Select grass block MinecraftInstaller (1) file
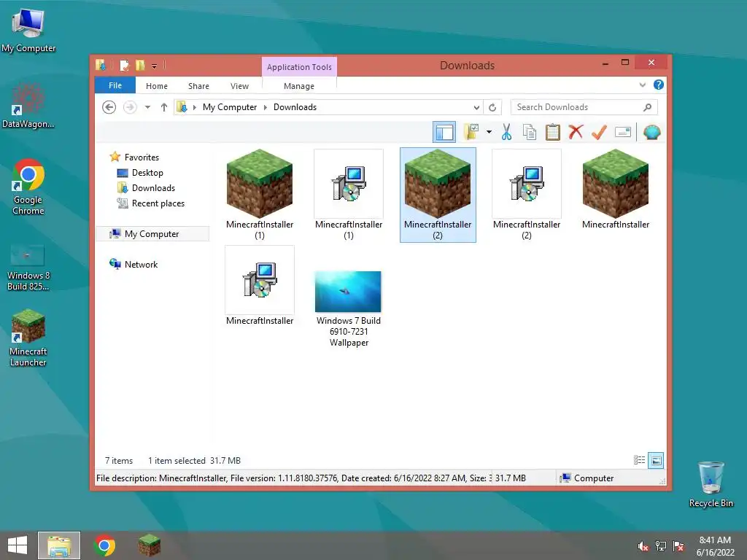The image size is (747, 560). 260,195
